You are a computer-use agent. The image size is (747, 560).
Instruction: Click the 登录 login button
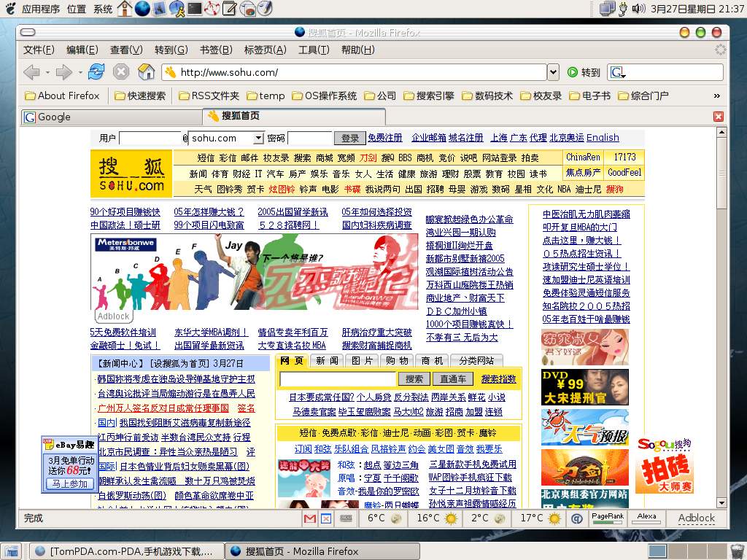coord(349,138)
